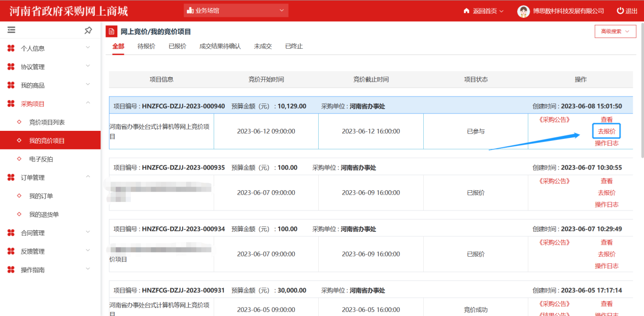The height and width of the screenshot is (316, 644).
Task: Collapse the 订单管理 menu chevron
Action: [x=88, y=177]
